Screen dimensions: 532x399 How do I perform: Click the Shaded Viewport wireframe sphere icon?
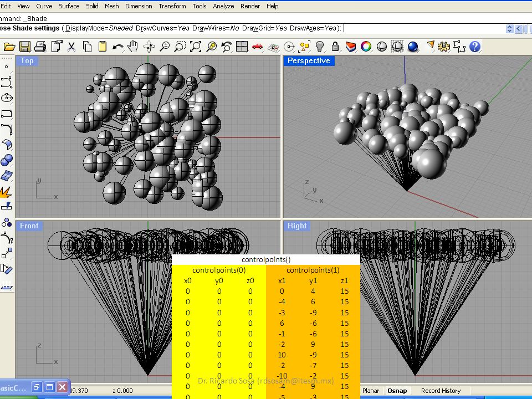(397, 47)
